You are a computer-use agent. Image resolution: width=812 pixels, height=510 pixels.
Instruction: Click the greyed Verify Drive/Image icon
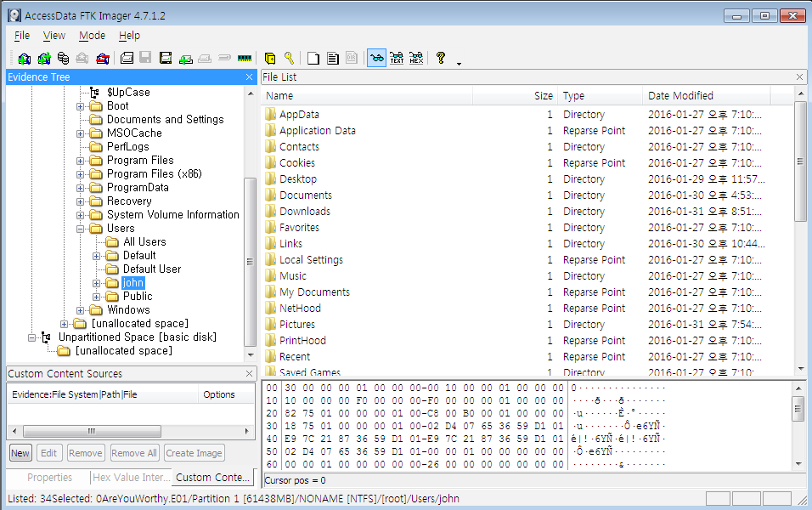click(224, 58)
